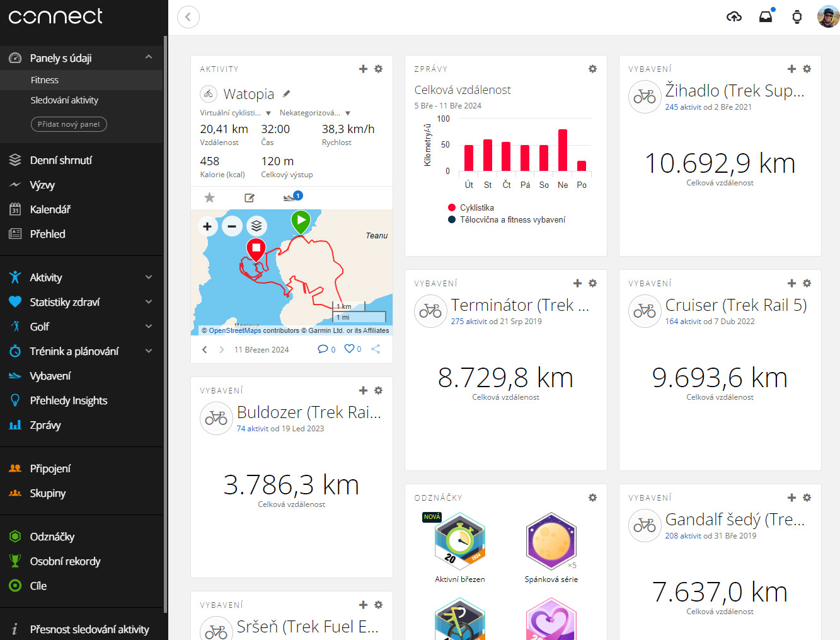This screenshot has width=840, height=640.
Task: Open Kalendář from the sidebar
Action: [50, 209]
